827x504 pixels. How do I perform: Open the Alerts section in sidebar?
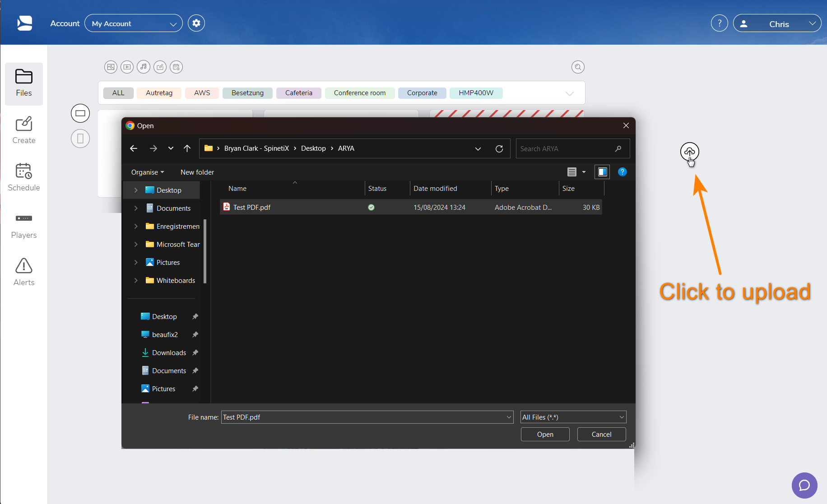click(24, 273)
